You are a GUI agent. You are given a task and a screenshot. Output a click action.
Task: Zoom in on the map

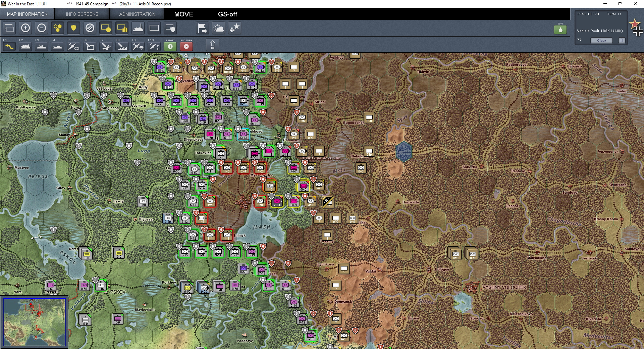(25, 28)
